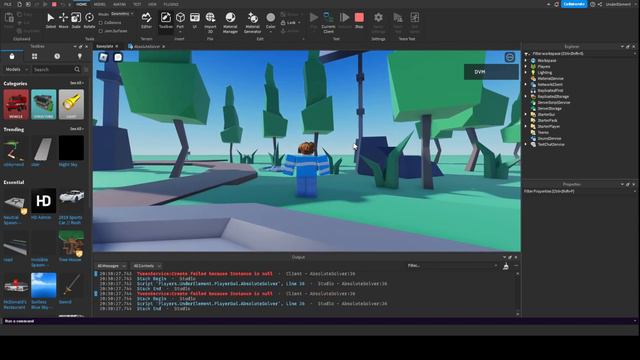Screen dimensions: 640x360
Task: Switch to the toolbox Inventory grid tab
Action: coord(34,56)
